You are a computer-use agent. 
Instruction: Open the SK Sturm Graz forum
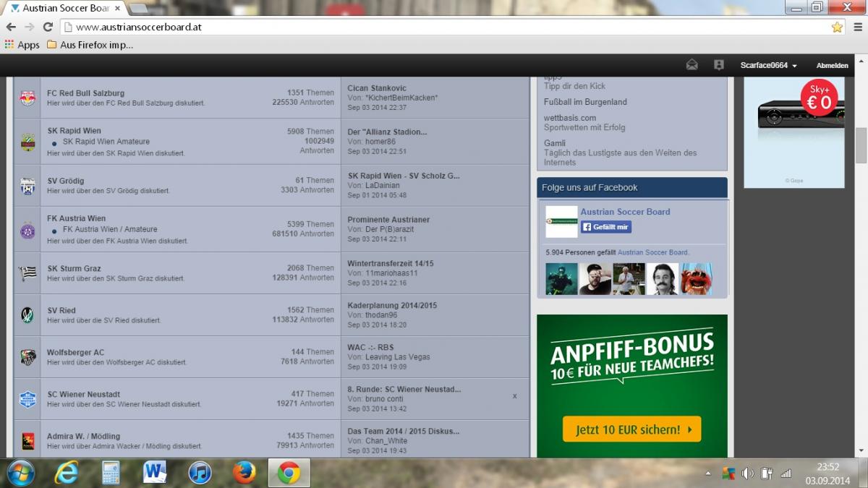click(x=74, y=268)
